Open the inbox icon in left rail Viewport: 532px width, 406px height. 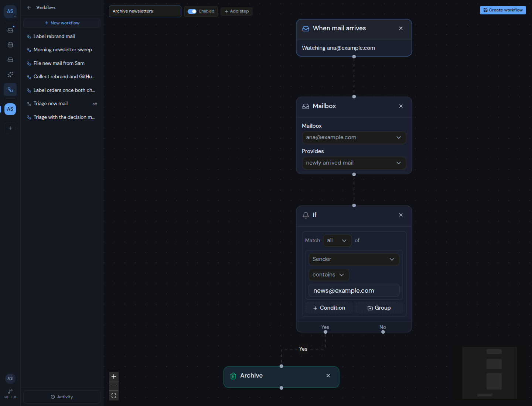(10, 30)
